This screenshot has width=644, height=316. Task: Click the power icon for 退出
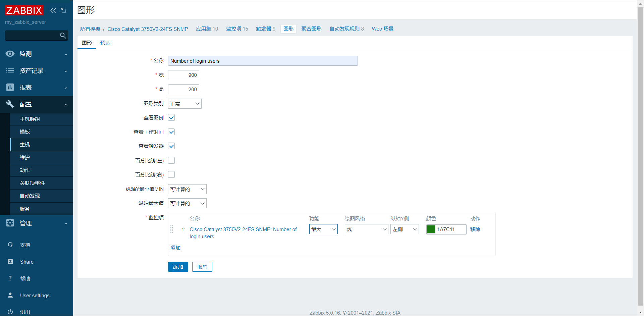10,312
